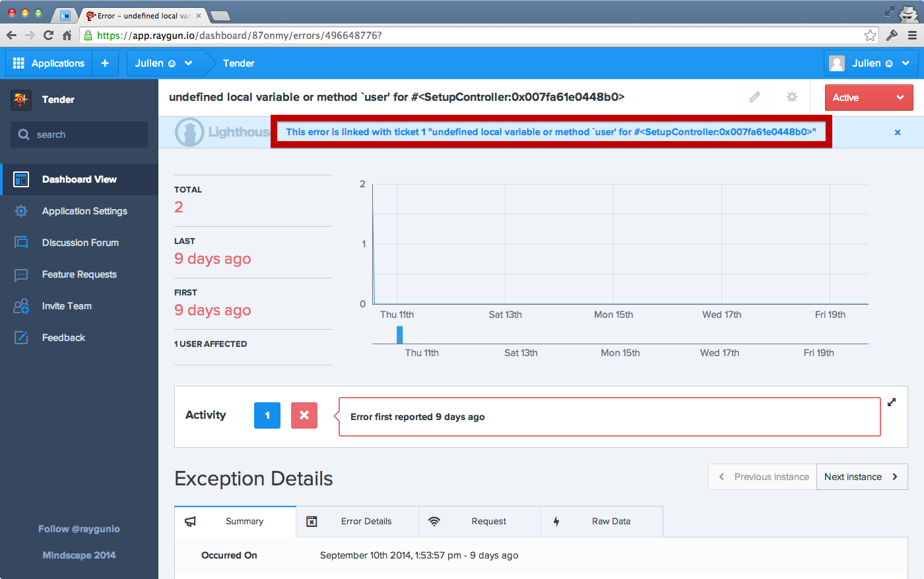Switch to the Summary tab
The width and height of the screenshot is (924, 579).
(x=236, y=522)
